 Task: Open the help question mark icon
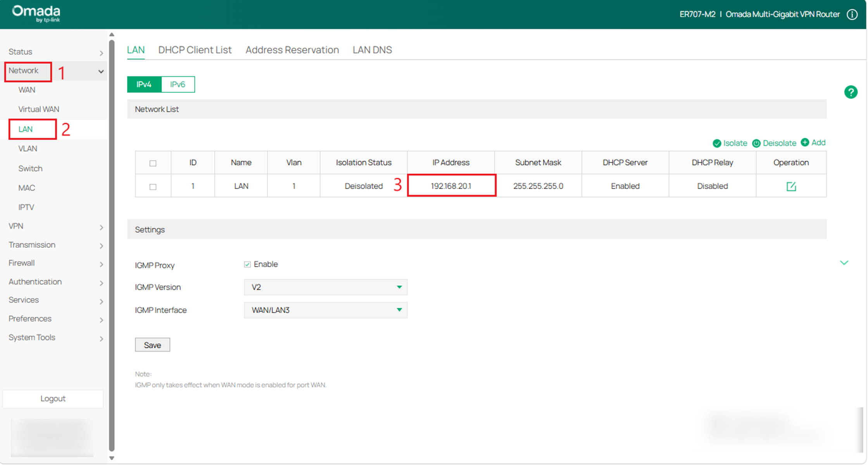pyautogui.click(x=851, y=92)
